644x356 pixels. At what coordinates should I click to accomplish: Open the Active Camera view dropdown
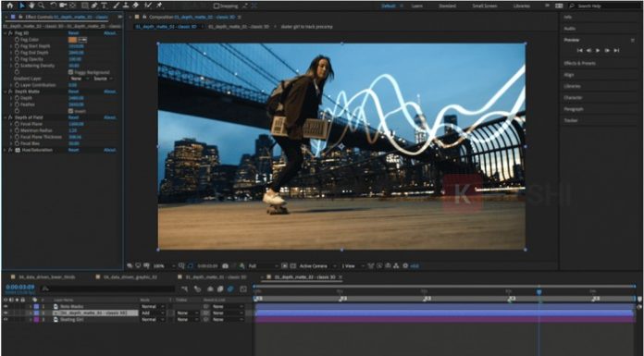tap(317, 266)
